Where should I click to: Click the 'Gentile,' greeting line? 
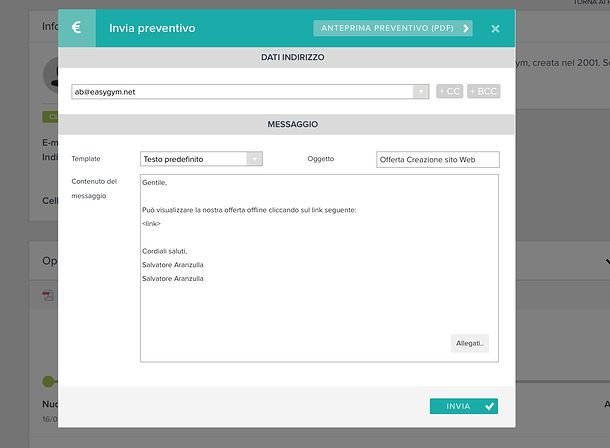click(154, 182)
